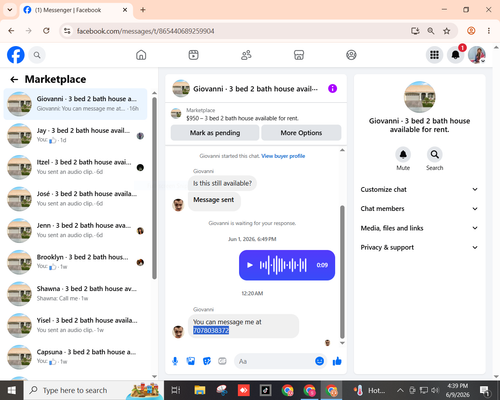500x400 pixels.
Task: Open browser zoom magnifier icon
Action: [431, 31]
